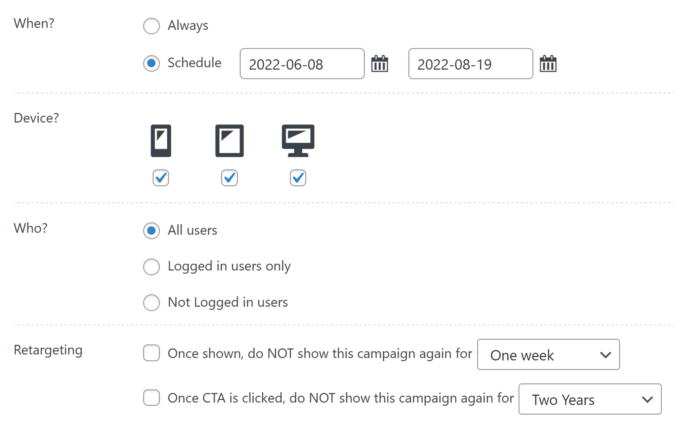Open the start date calendar picker
Viewport: 688px width, 430px height.
click(380, 64)
